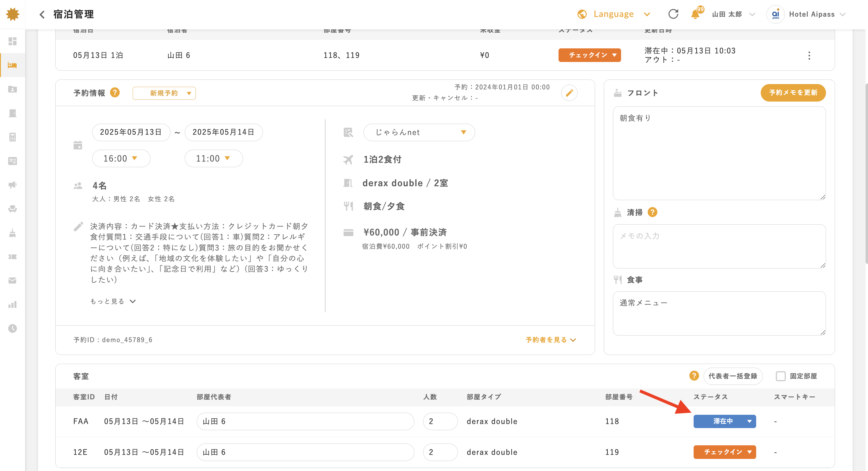This screenshot has width=868, height=471.
Task: Click guest count field for room 119
Action: click(440, 452)
